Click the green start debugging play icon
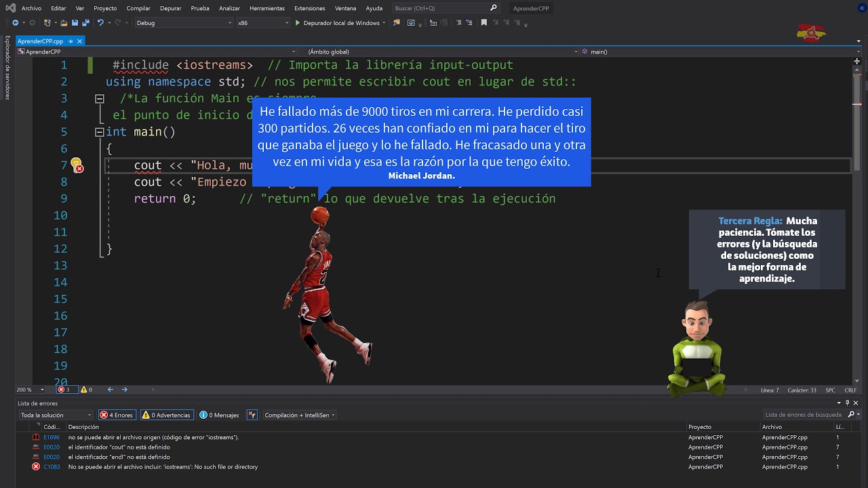This screenshot has height=488, width=868. click(x=297, y=23)
